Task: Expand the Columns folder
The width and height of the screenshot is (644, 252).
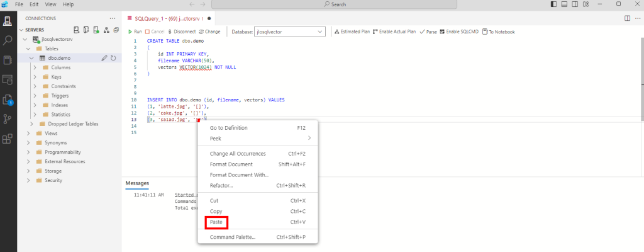Action: click(35, 67)
